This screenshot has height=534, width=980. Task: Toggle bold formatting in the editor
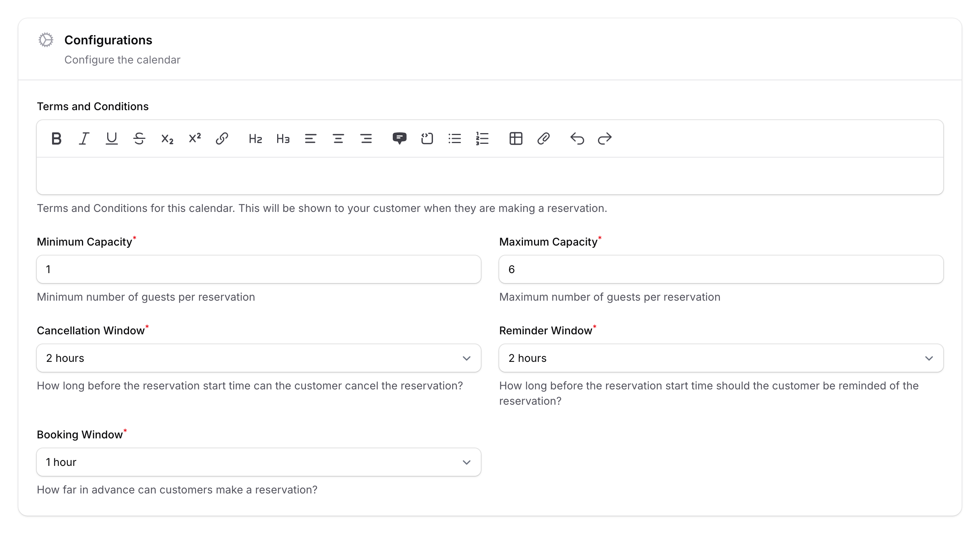pos(56,138)
